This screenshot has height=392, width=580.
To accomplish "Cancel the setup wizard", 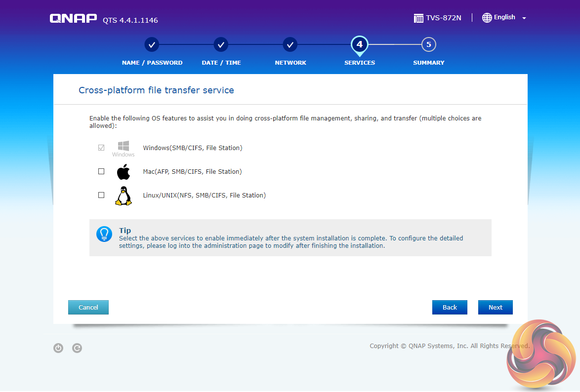I will pyautogui.click(x=88, y=307).
